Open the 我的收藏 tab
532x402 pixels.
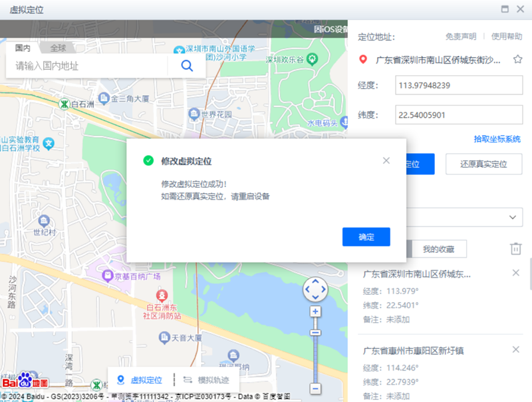tap(438, 248)
